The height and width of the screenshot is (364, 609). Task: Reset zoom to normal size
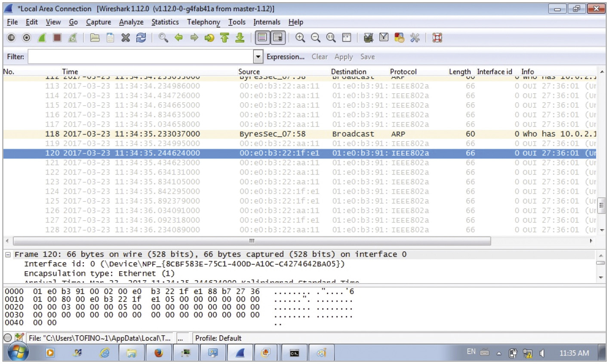tap(331, 38)
